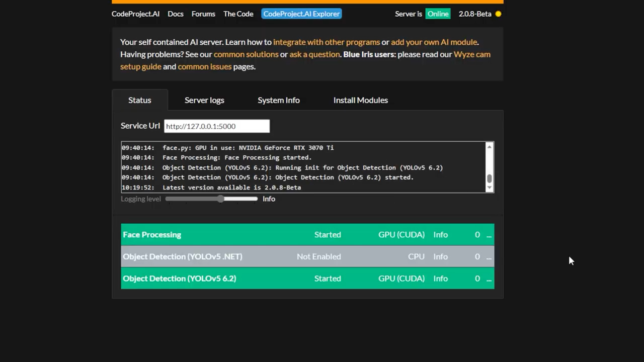The height and width of the screenshot is (362, 644).
Task: Launch CodeProject.AI Explorer
Action: pyautogui.click(x=302, y=14)
